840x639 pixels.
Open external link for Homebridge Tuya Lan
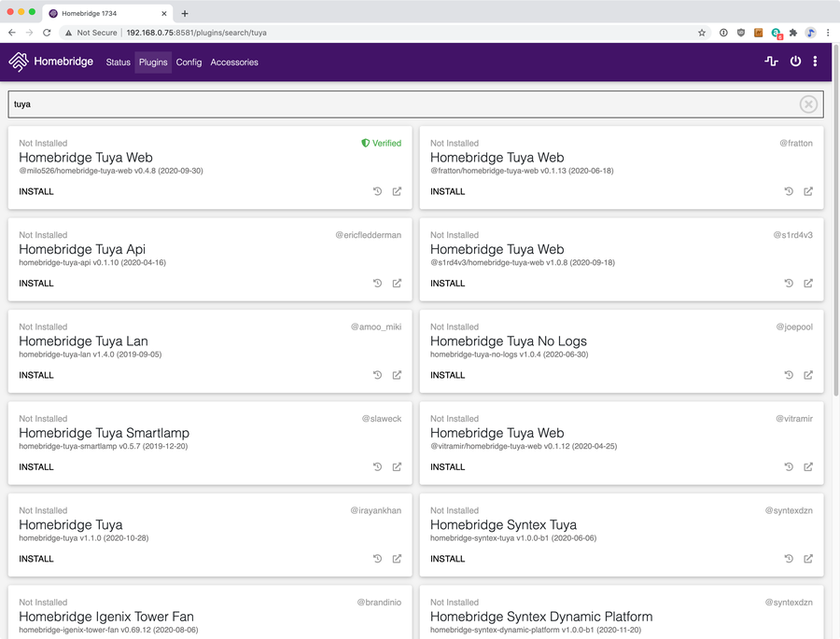coord(397,375)
